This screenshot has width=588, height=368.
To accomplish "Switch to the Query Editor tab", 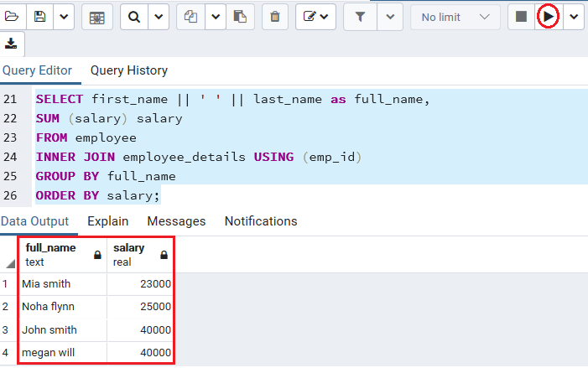I will point(37,70).
